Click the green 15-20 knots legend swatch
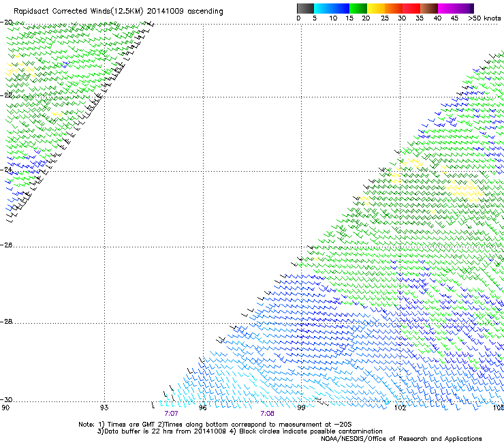 pos(358,8)
